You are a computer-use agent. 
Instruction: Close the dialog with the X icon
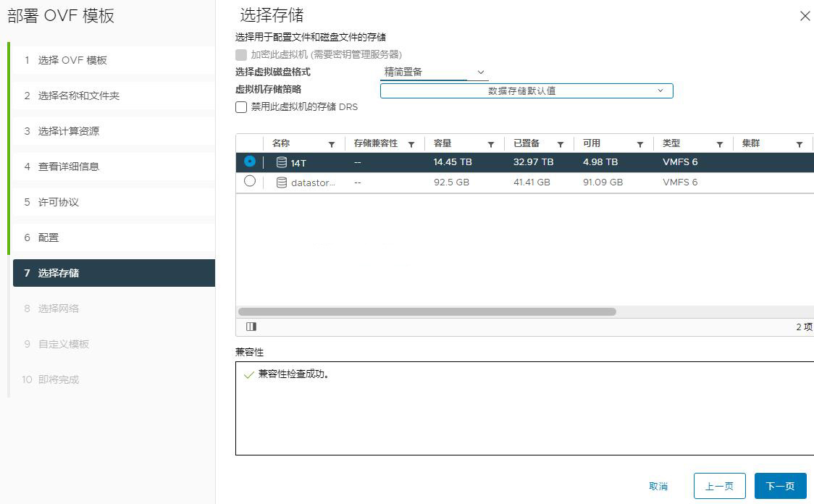coord(805,16)
